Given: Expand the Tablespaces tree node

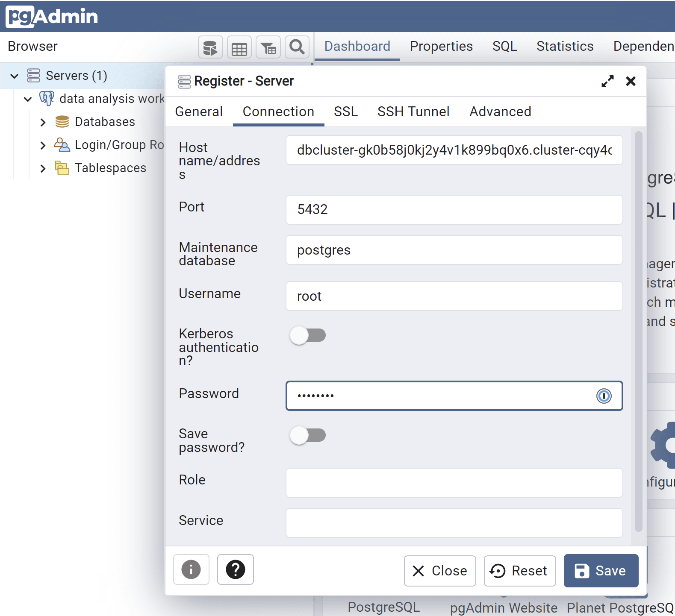Looking at the screenshot, I should (43, 168).
